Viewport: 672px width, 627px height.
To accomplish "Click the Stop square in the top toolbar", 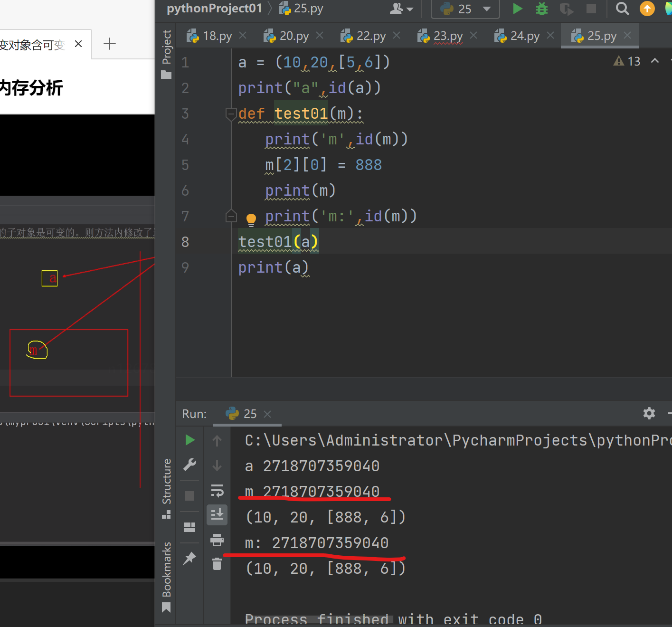I will (591, 9).
